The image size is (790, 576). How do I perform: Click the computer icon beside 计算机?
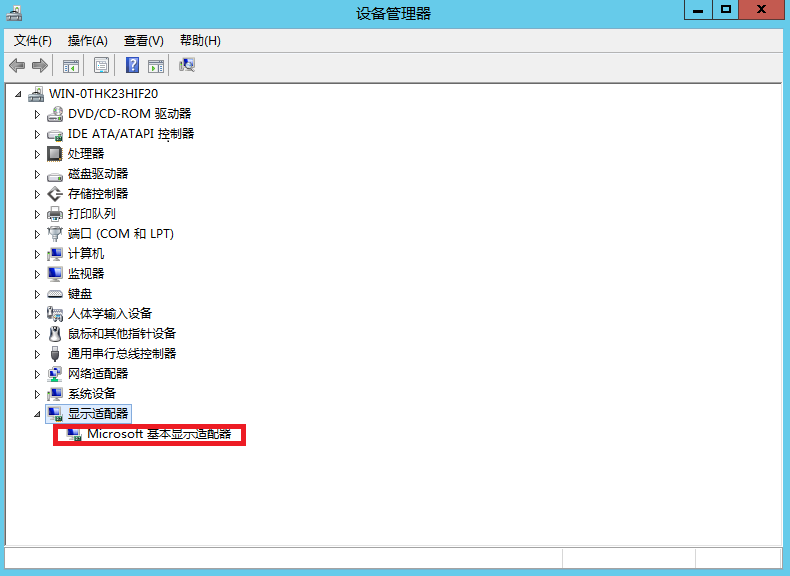point(55,253)
